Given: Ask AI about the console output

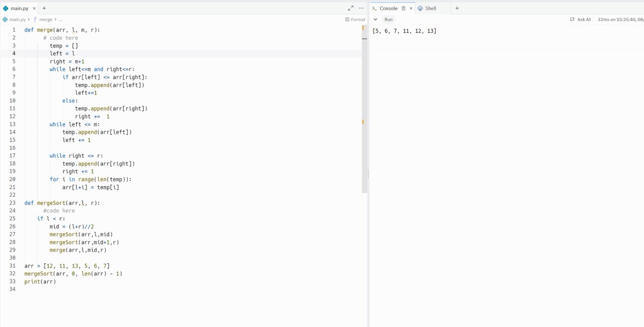Looking at the screenshot, I should (x=580, y=19).
